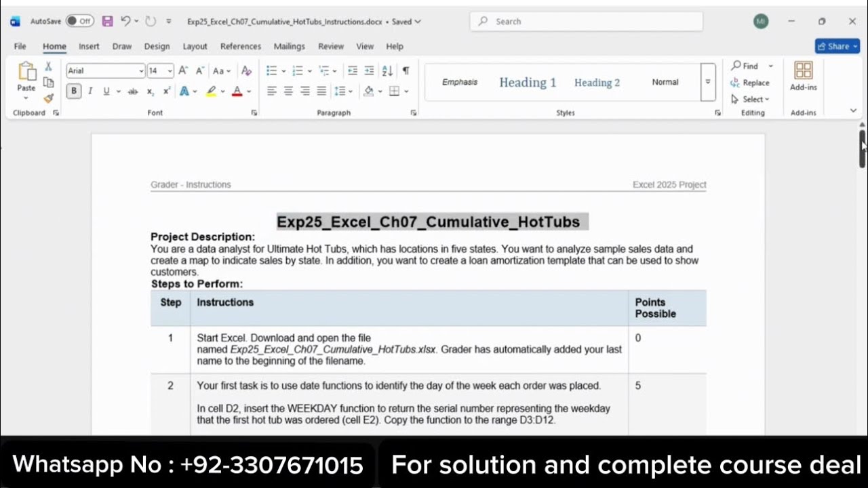
Task: Open the font size 14 dropdown
Action: point(170,70)
